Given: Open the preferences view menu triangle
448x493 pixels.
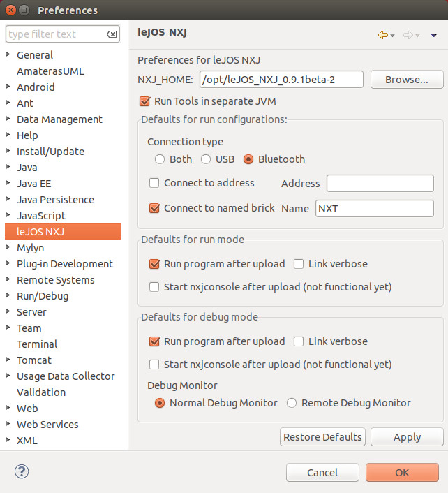Looking at the screenshot, I should point(434,35).
